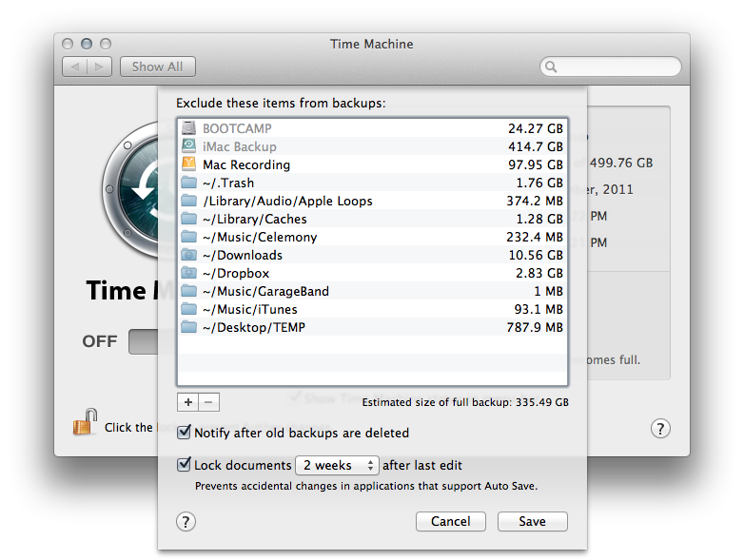Image resolution: width=744 pixels, height=560 pixels.
Task: Click the 24.27 GB size value
Action: pyautogui.click(x=536, y=128)
